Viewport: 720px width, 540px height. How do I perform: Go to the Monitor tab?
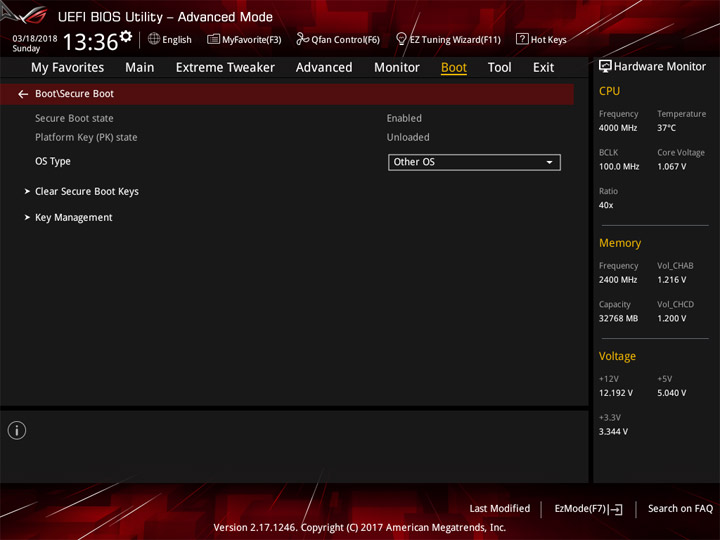[x=397, y=68]
